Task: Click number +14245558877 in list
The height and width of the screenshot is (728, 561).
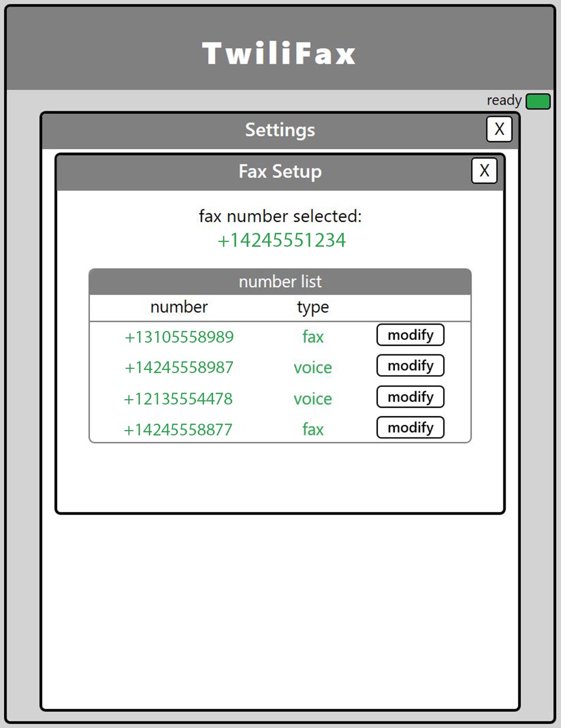Action: point(178,430)
